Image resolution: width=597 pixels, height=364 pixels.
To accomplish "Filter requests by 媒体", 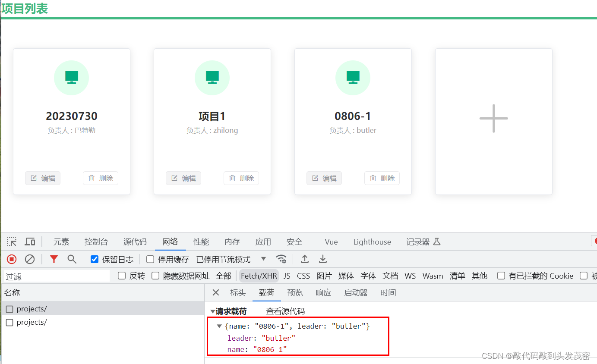I will (346, 276).
